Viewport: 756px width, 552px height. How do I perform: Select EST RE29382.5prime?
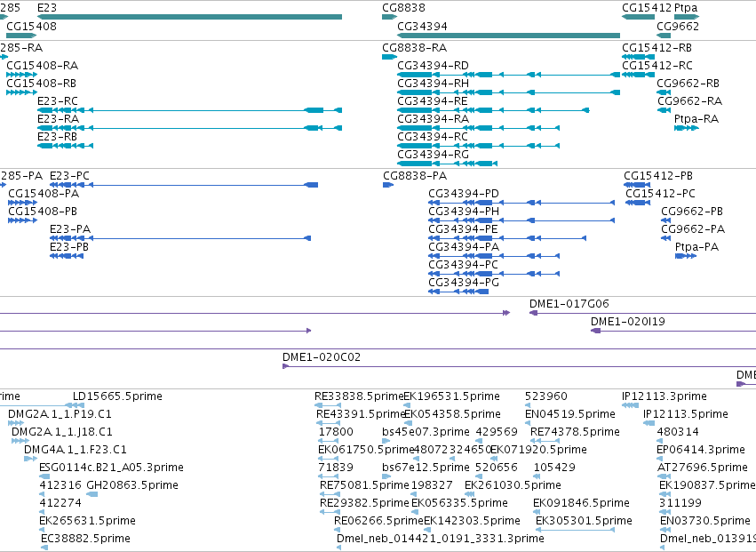pyautogui.click(x=330, y=512)
